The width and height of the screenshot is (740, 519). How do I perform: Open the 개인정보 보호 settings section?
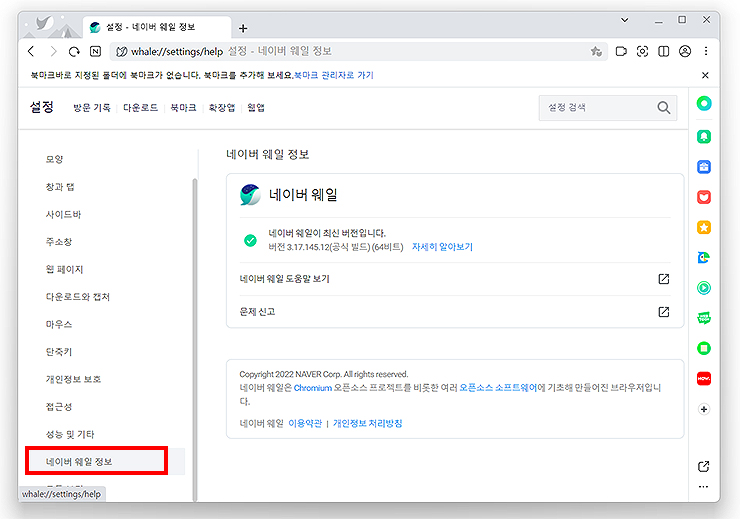click(73, 379)
